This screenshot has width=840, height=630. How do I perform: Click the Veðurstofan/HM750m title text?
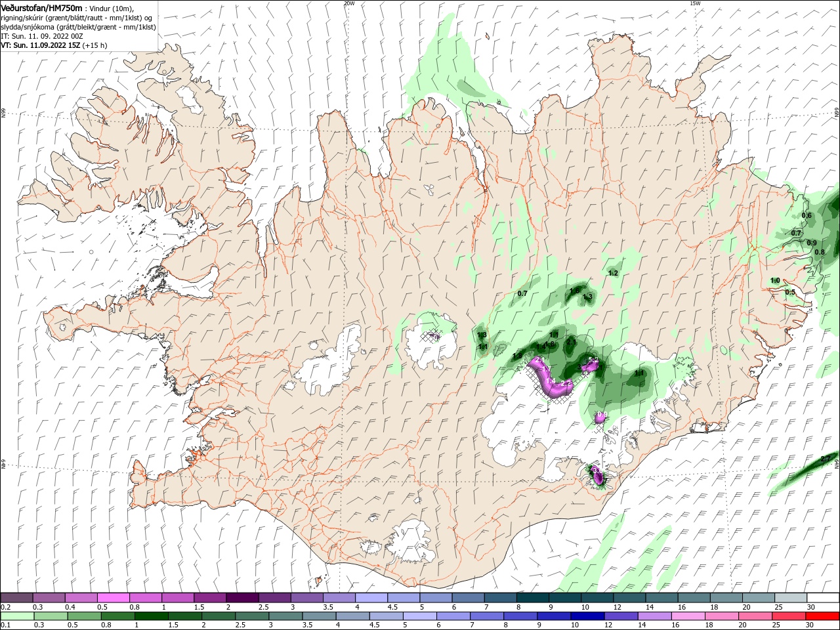(42, 8)
